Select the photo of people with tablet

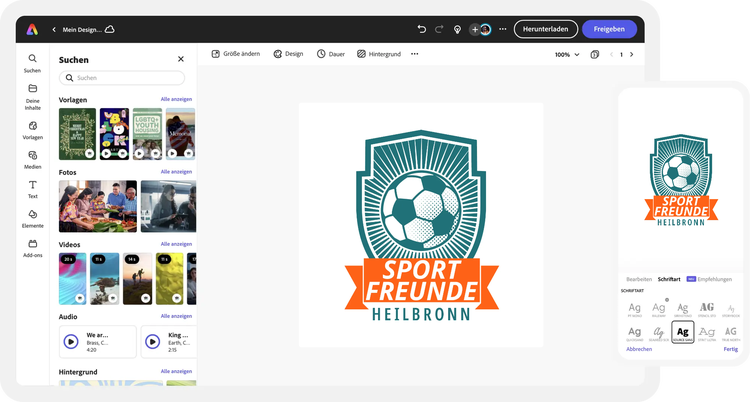pyautogui.click(x=168, y=206)
